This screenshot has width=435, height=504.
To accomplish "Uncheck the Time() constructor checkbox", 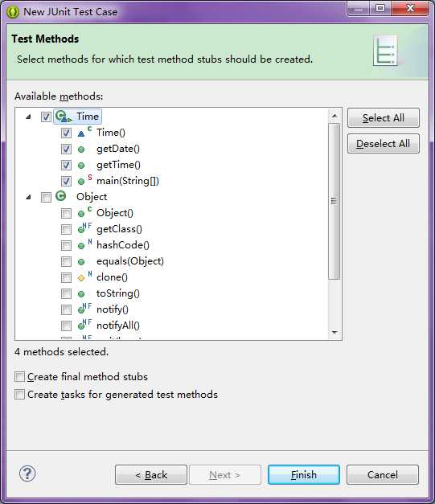I will coord(66,133).
